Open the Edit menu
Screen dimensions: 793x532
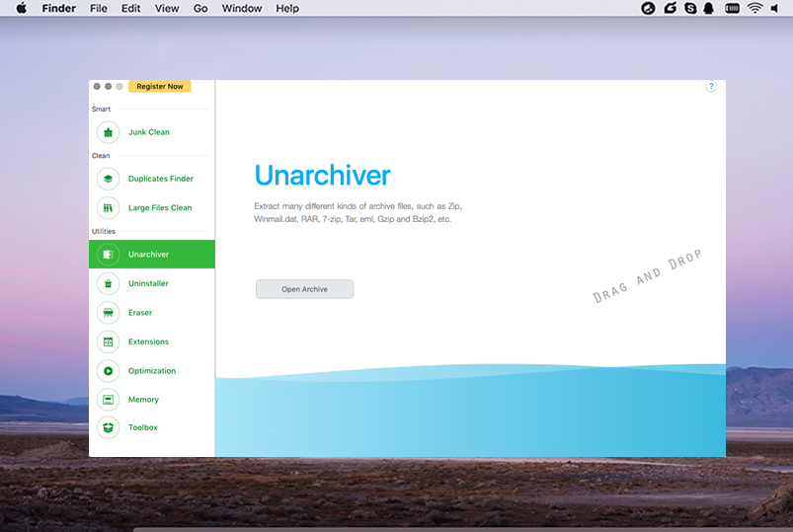pos(130,9)
